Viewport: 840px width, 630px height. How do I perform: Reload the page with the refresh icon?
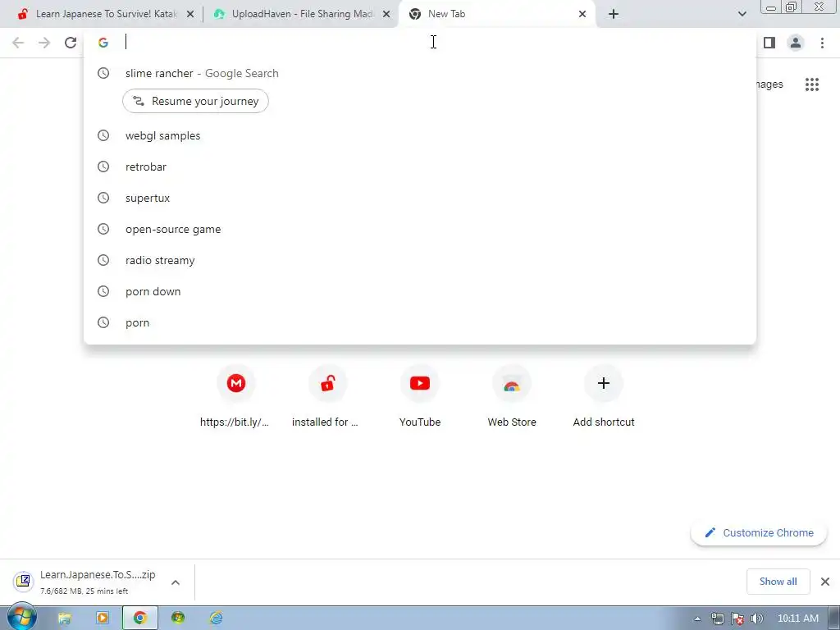[x=71, y=43]
